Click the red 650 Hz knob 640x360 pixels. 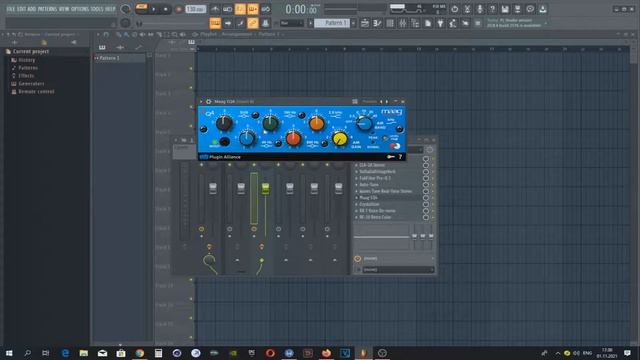(293, 139)
